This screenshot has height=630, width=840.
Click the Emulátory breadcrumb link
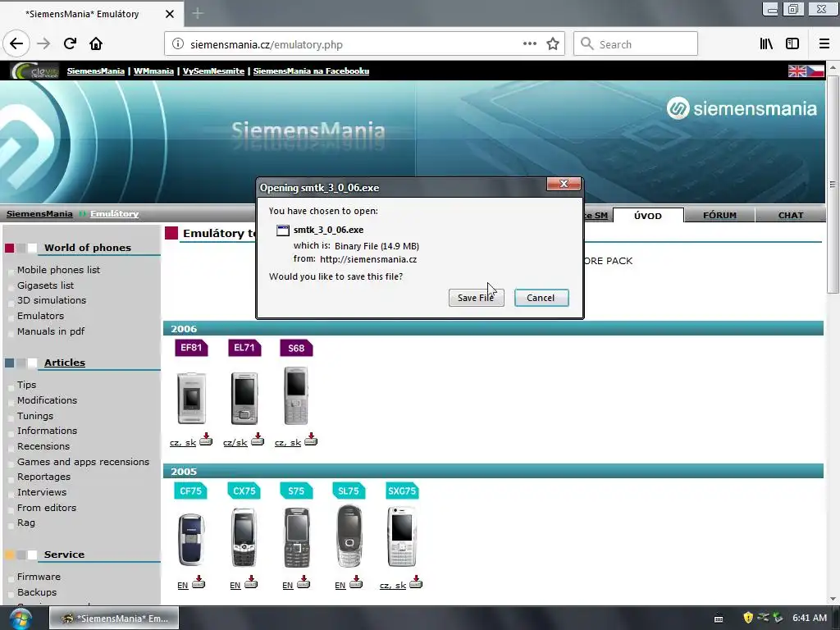pyautogui.click(x=114, y=214)
